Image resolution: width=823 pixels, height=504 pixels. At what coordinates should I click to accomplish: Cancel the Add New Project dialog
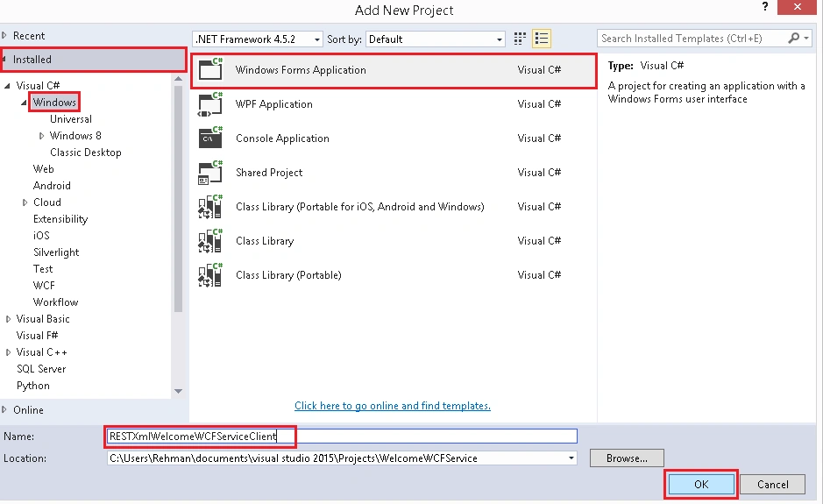773,484
